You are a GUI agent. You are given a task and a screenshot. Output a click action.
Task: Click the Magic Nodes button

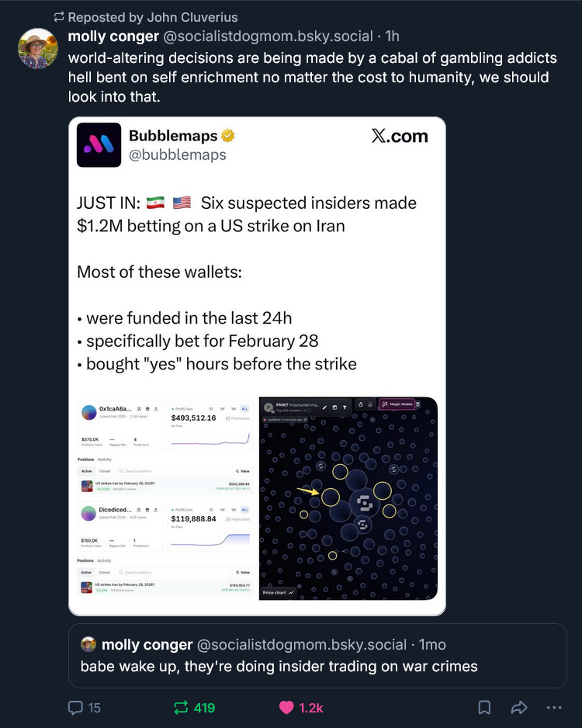pos(396,404)
